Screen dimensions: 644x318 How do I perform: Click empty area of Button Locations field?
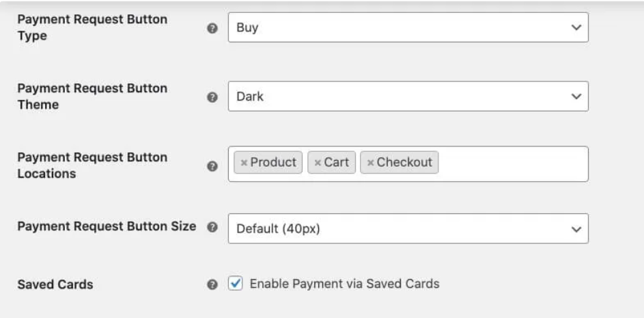(512, 163)
